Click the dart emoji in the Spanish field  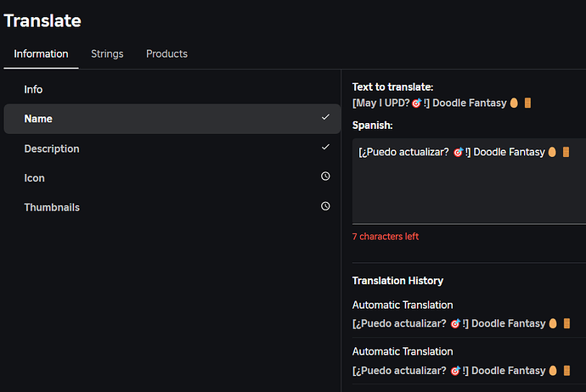tap(458, 153)
